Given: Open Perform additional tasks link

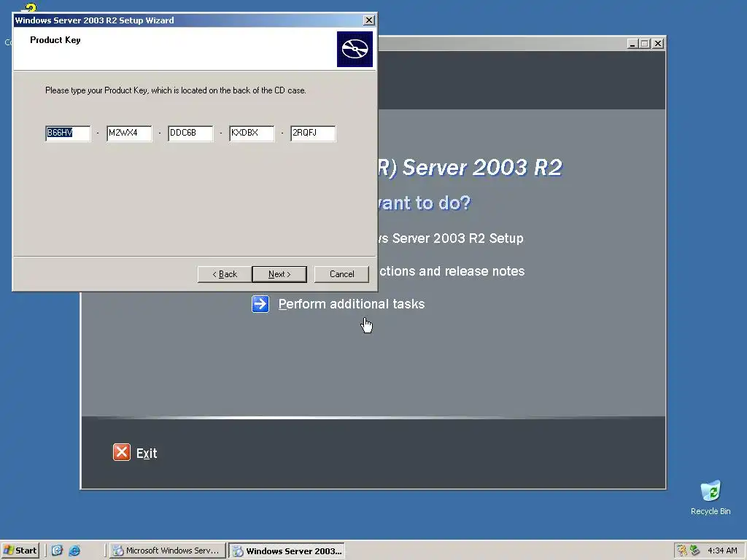Looking at the screenshot, I should [x=351, y=304].
